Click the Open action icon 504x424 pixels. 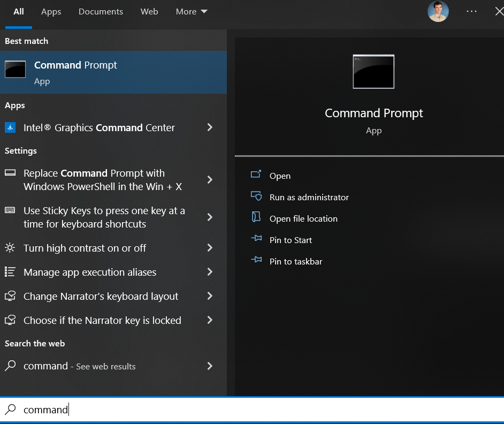click(256, 174)
